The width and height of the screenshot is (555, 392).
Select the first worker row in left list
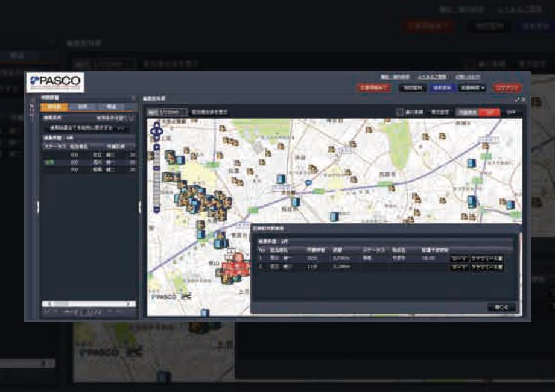click(89, 155)
